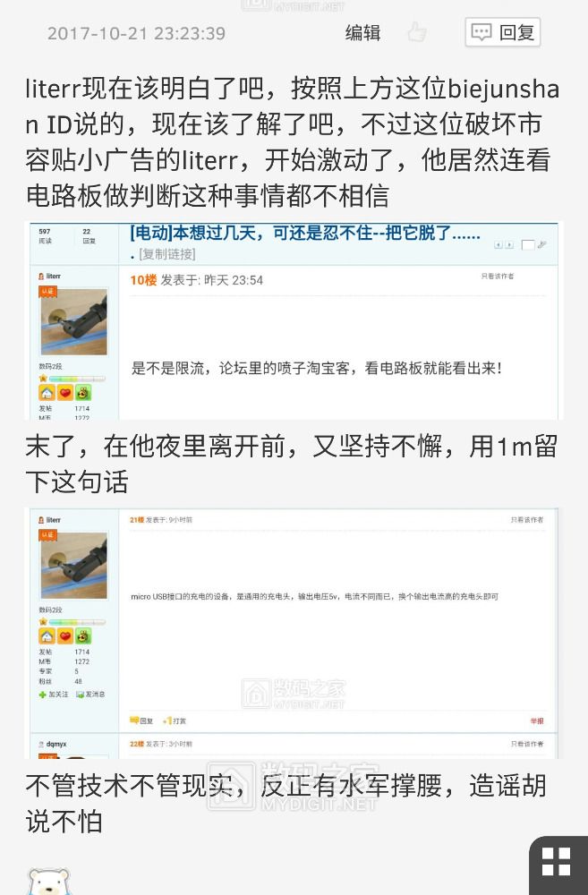Tap the polar bear avatar
Image resolution: width=588 pixels, height=895 pixels.
coord(49,882)
